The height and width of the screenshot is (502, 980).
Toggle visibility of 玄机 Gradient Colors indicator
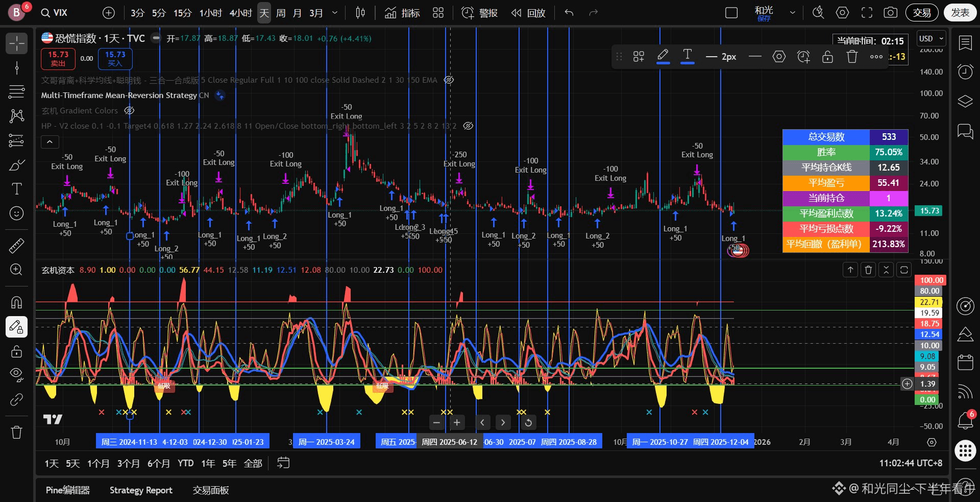[130, 111]
